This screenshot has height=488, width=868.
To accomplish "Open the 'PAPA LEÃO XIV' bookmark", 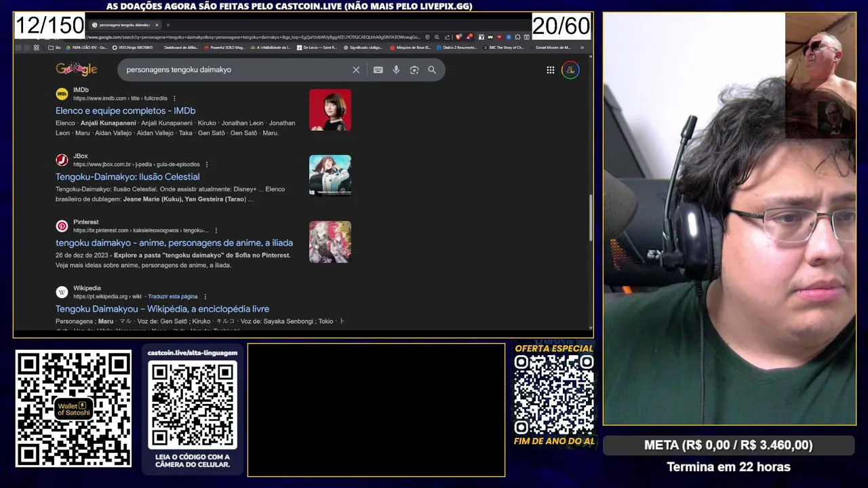I will [85, 47].
